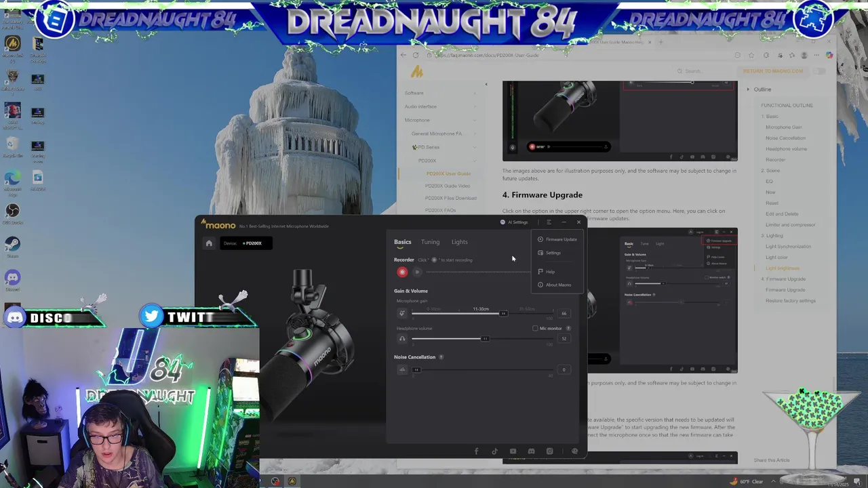Open PD200X Guide Video sidebar link
The width and height of the screenshot is (868, 488).
tap(448, 186)
